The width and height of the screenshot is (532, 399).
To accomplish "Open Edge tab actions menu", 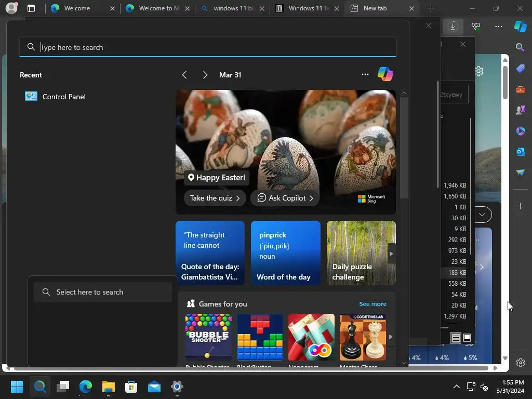I will pos(31,8).
